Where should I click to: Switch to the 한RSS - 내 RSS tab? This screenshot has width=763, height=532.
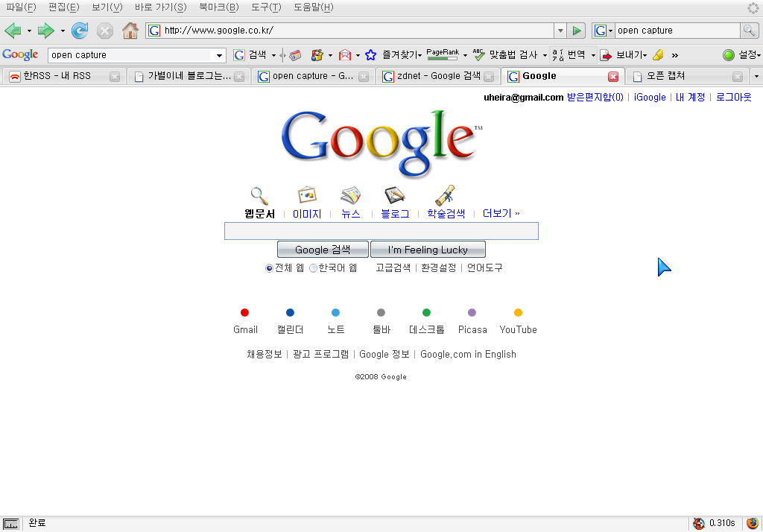point(64,77)
